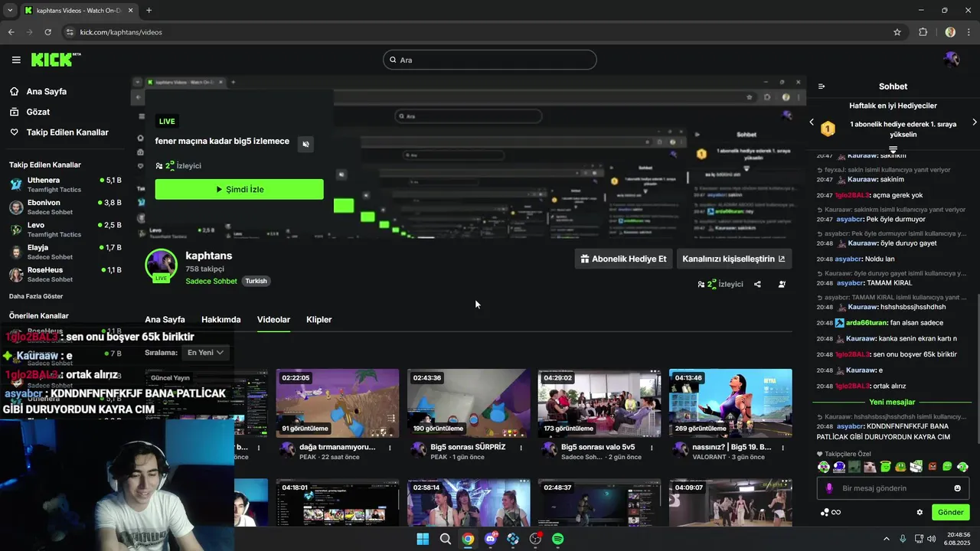
Task: Open the moderator user icon beside share
Action: (782, 284)
